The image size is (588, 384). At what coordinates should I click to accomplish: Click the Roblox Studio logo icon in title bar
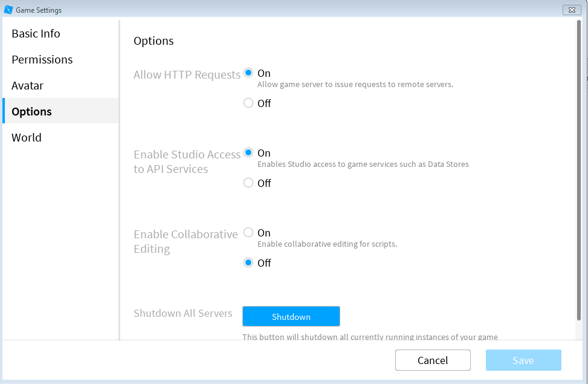tap(8, 10)
